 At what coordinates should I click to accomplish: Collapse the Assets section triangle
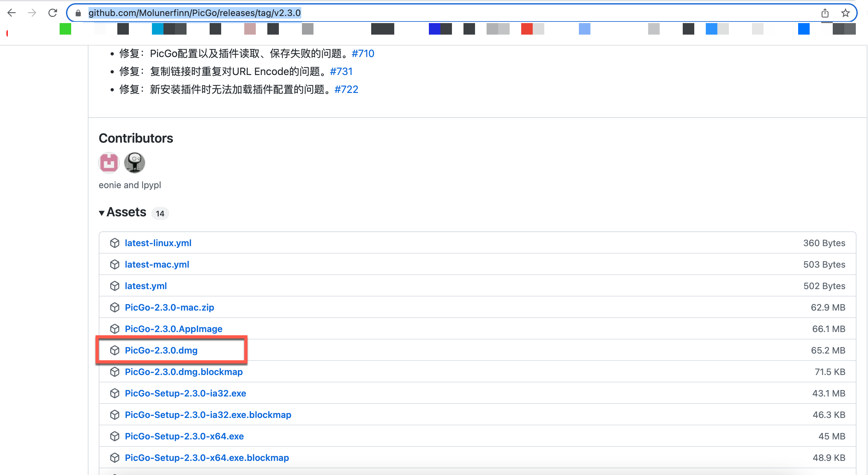(x=101, y=213)
